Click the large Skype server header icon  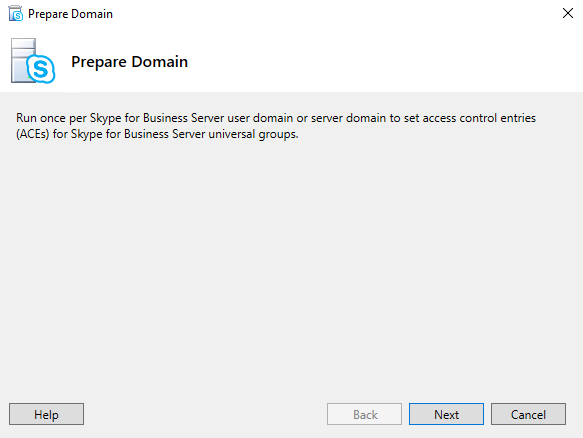[33, 61]
